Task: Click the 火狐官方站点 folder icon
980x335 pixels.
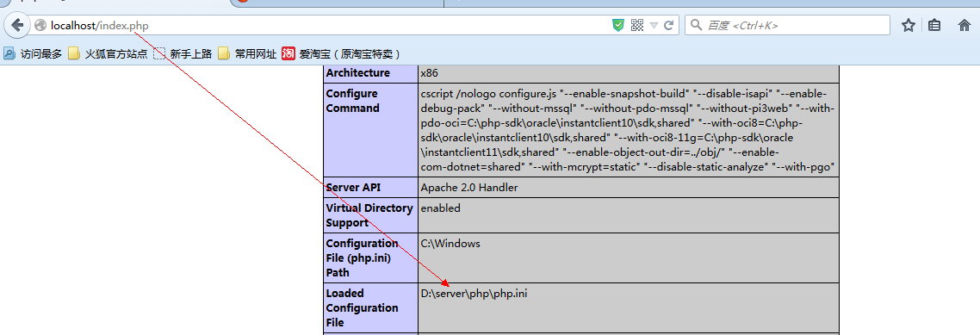Action: 74,53
